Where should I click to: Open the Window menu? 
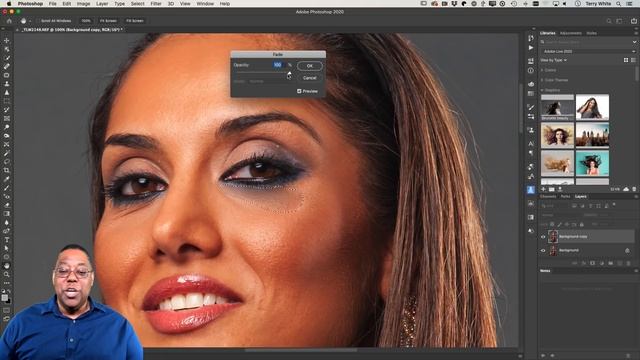205,4
